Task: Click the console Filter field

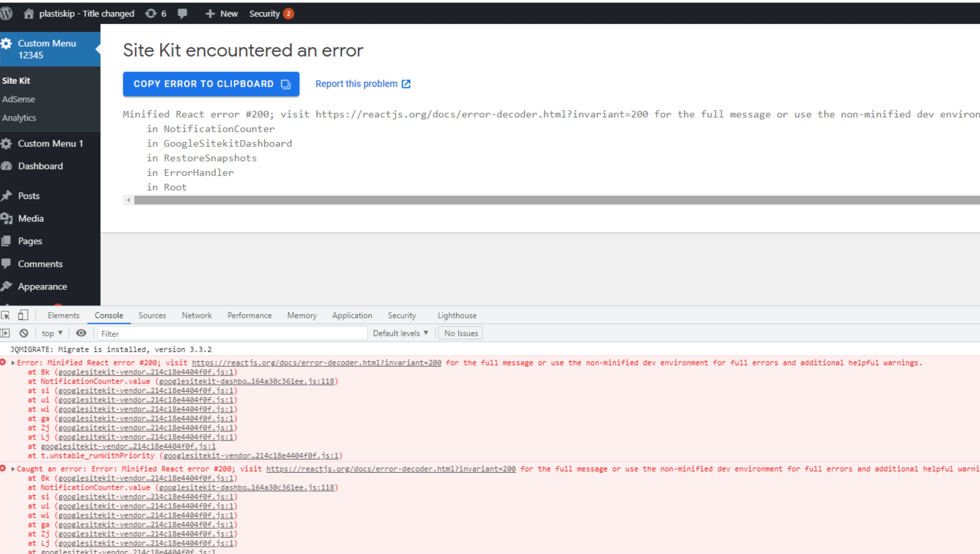Action: point(232,334)
